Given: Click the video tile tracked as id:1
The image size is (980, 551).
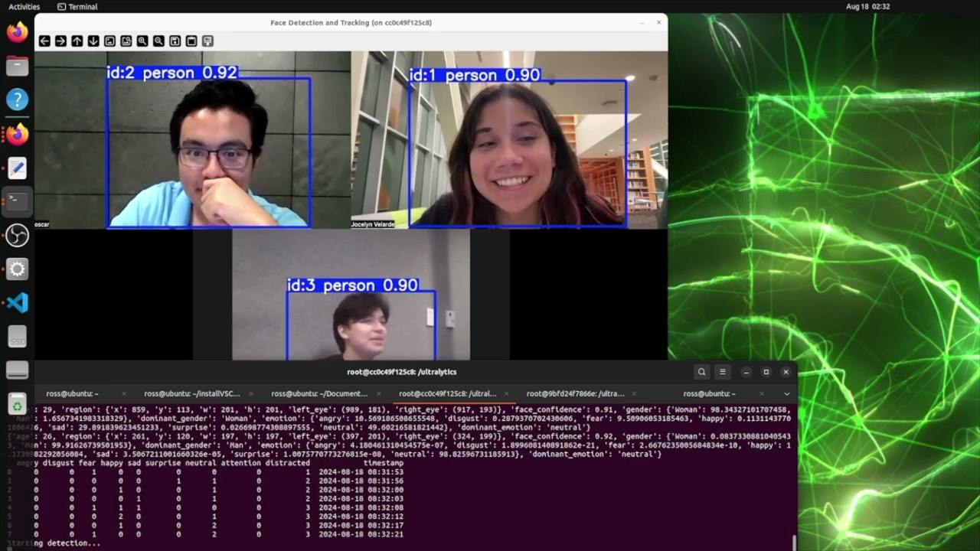Looking at the screenshot, I should 509,140.
